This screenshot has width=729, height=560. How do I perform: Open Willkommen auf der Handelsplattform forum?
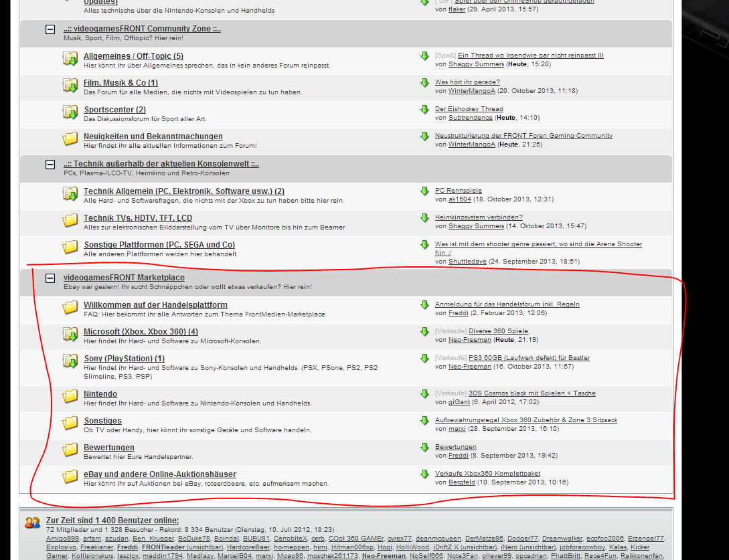coord(155,305)
